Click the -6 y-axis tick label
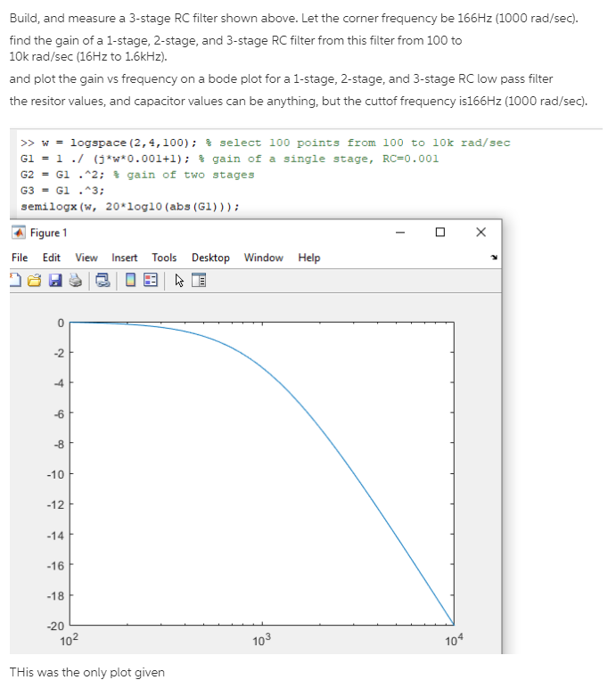616x680 pixels. click(x=59, y=414)
